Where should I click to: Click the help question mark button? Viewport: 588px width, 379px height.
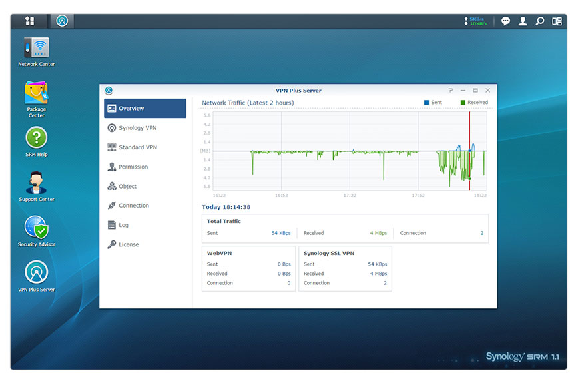pyautogui.click(x=451, y=90)
